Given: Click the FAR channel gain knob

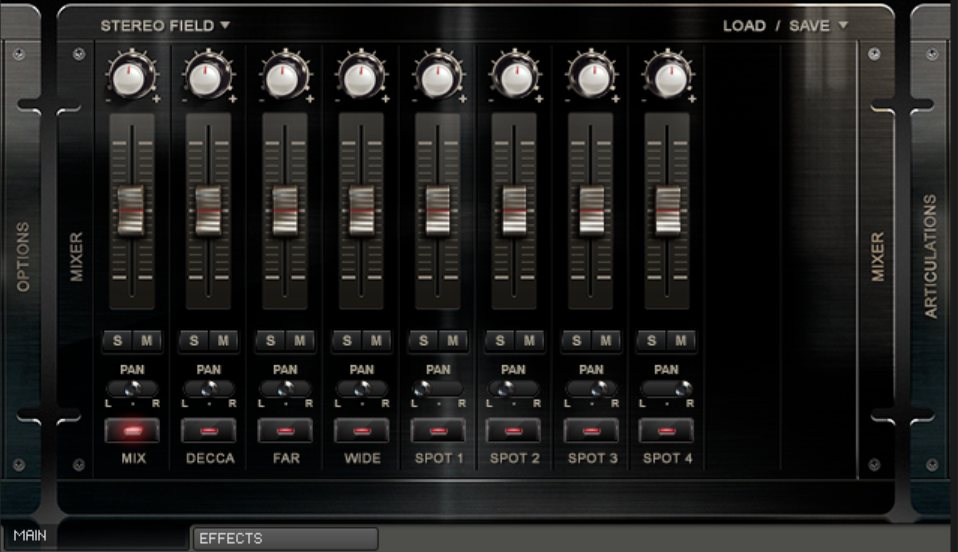Looking at the screenshot, I should pos(284,77).
